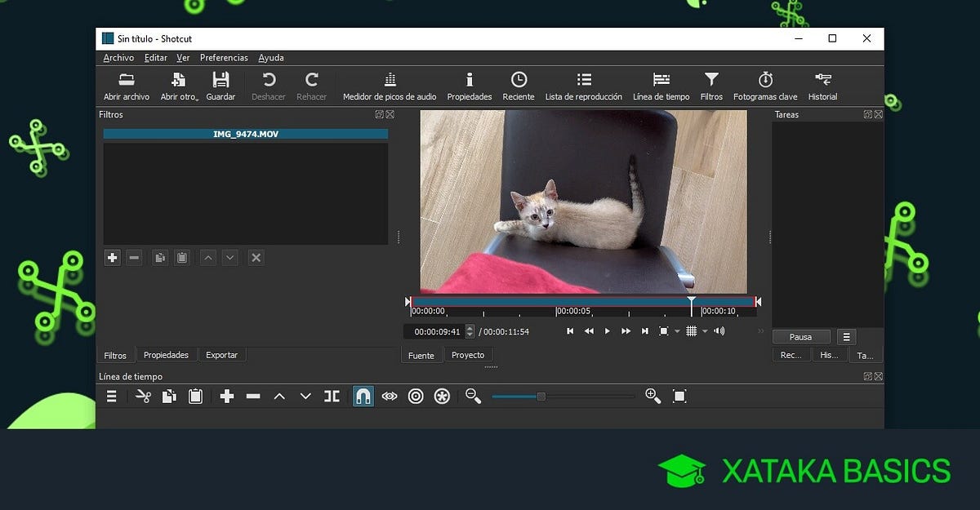Expand the zoom mode dropdown in player controls
The height and width of the screenshot is (510, 980).
(678, 330)
